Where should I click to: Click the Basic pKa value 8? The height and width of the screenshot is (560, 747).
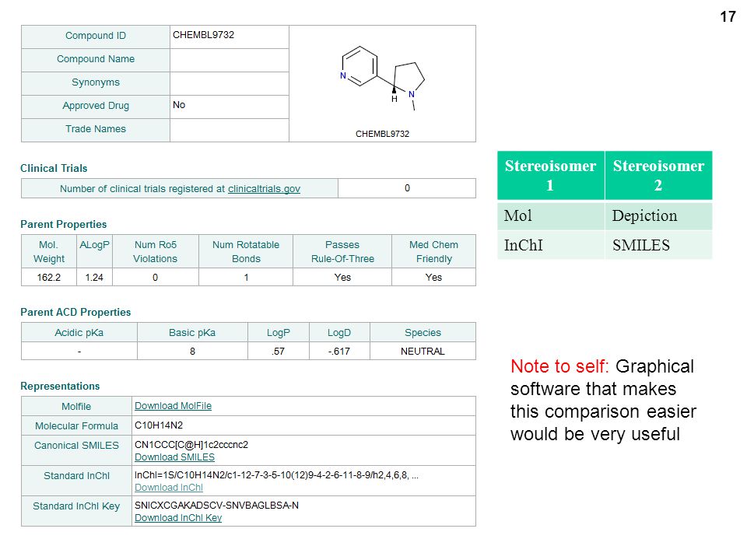click(x=192, y=351)
